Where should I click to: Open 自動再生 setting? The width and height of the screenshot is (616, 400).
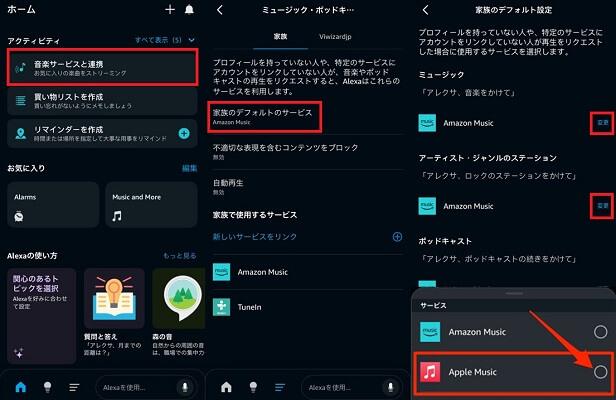(308, 187)
